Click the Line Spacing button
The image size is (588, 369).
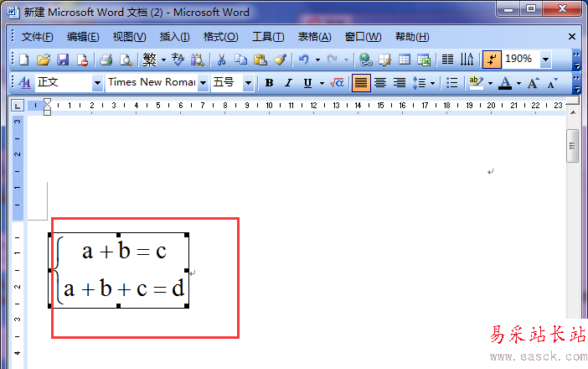420,82
